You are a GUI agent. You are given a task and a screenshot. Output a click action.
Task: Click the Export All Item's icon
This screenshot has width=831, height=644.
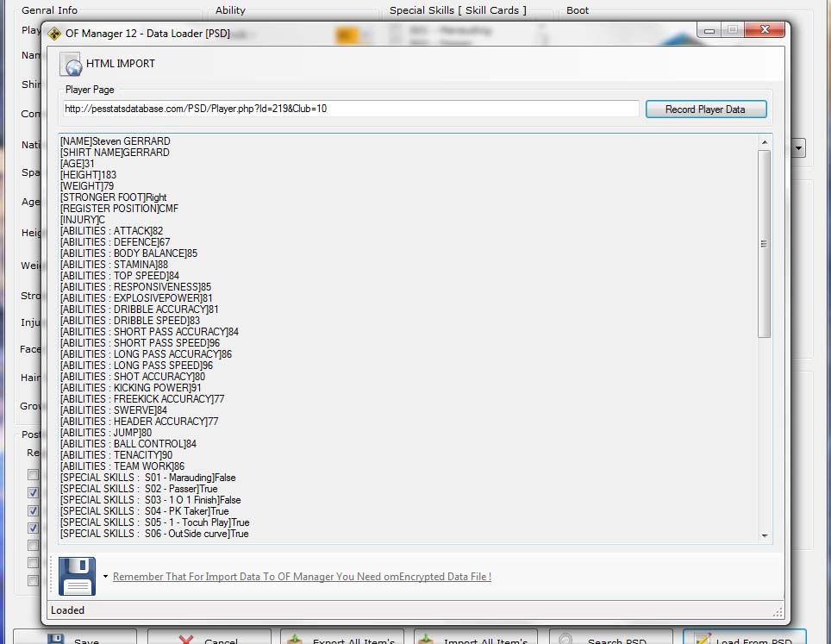click(x=295, y=639)
